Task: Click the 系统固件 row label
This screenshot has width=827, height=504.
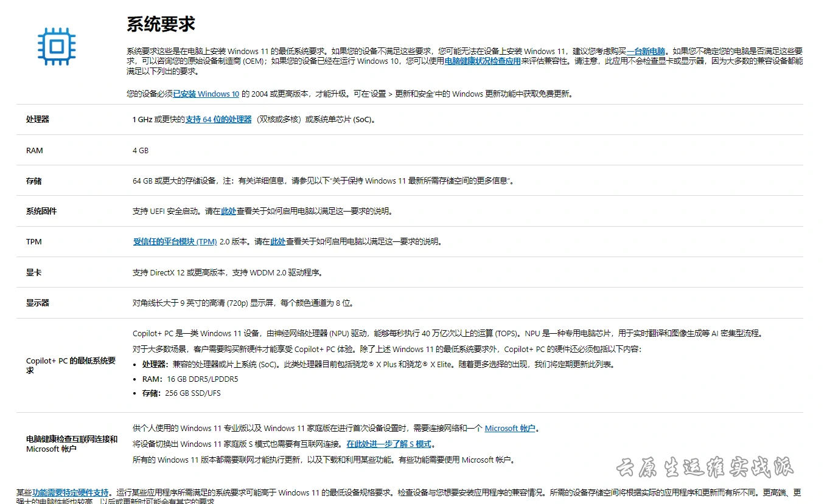Action: 41,211
